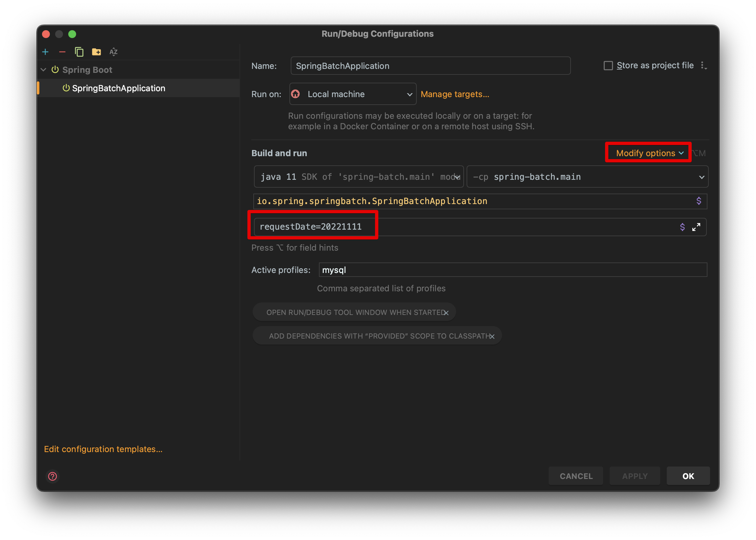Insert macro in main class field
756x540 pixels.
pyautogui.click(x=699, y=201)
